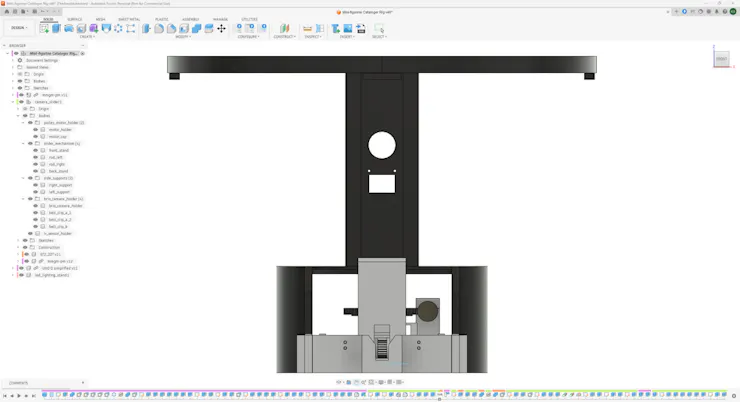The image size is (740, 402).
Task: Click the first feature in timeline
Action: point(45,394)
